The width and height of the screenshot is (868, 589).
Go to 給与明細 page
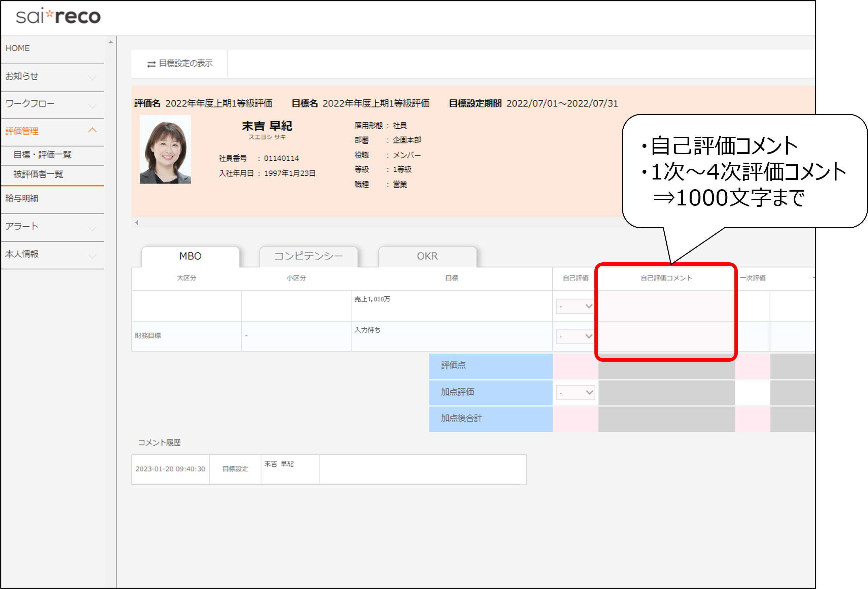point(22,198)
